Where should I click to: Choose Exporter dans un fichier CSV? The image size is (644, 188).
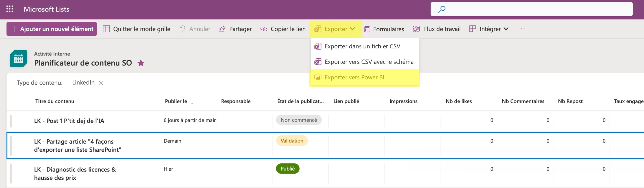[365, 46]
